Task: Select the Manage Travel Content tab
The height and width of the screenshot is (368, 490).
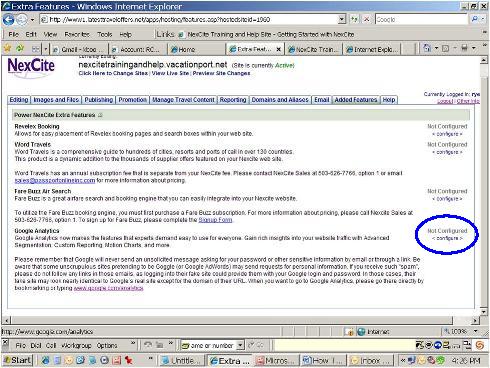Action: click(183, 100)
